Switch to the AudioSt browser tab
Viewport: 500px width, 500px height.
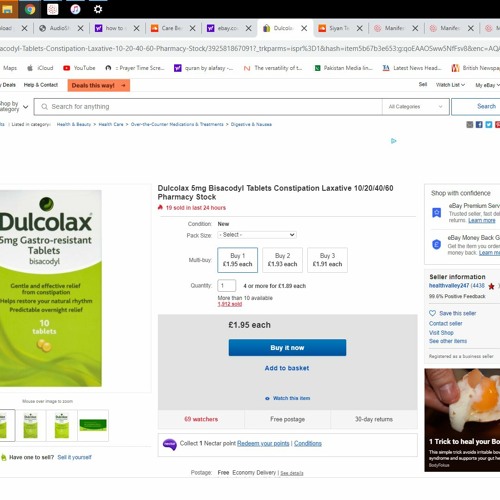coord(61,28)
